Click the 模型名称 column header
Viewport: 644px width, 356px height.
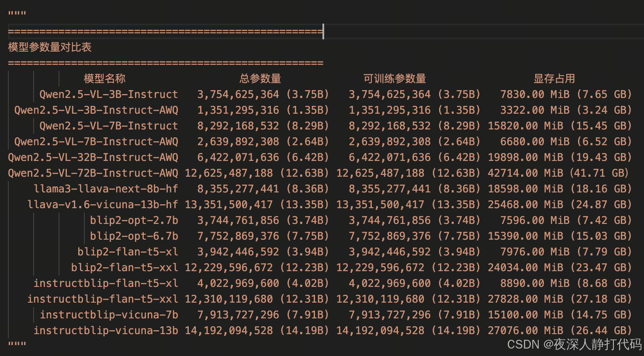coord(104,79)
